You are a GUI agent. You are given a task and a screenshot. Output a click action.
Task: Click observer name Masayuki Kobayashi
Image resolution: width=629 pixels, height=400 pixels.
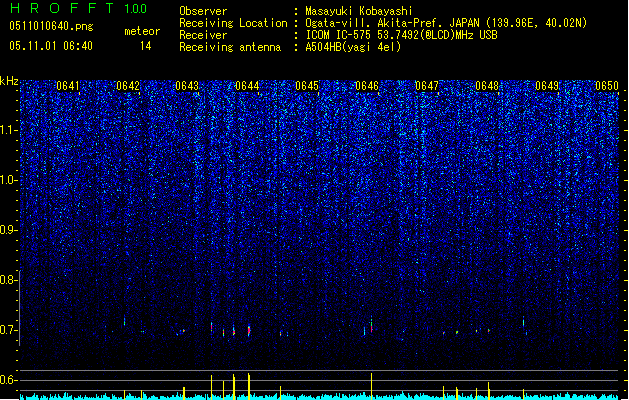[359, 11]
